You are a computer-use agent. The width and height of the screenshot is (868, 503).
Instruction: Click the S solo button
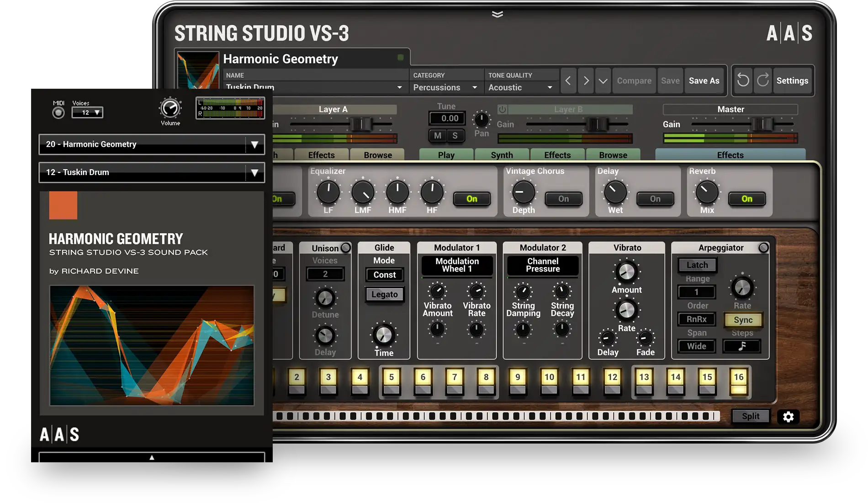455,135
